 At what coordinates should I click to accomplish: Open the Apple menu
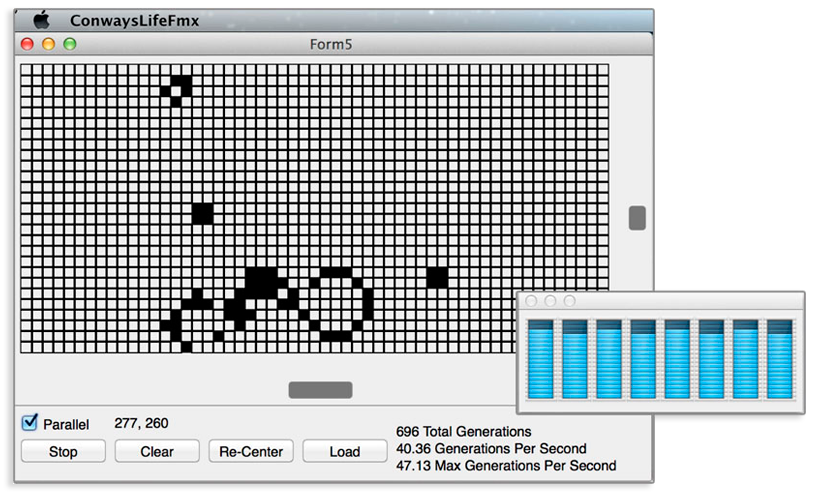[41, 20]
